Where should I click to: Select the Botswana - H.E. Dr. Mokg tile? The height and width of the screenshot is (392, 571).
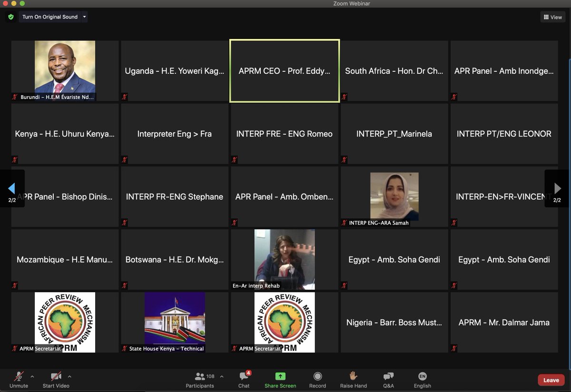click(175, 259)
